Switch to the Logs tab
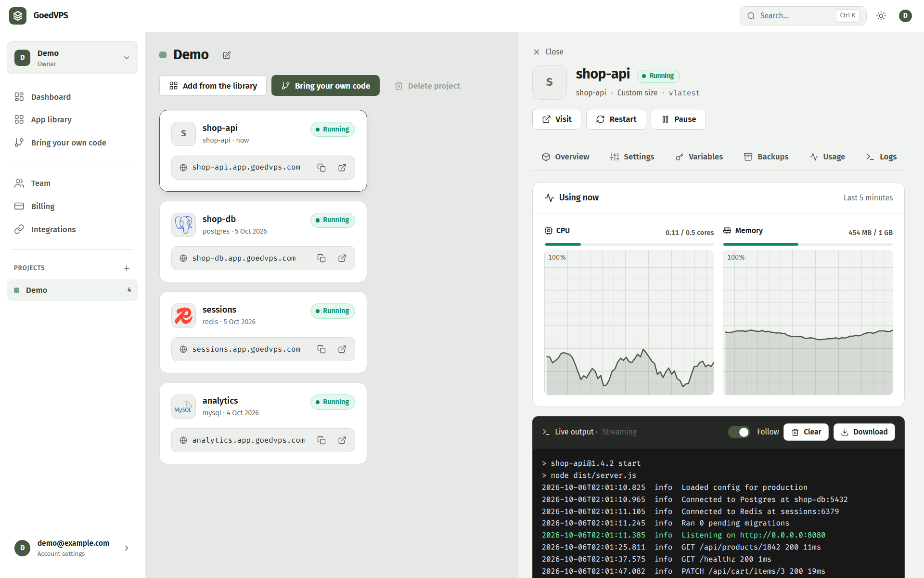 (x=882, y=157)
